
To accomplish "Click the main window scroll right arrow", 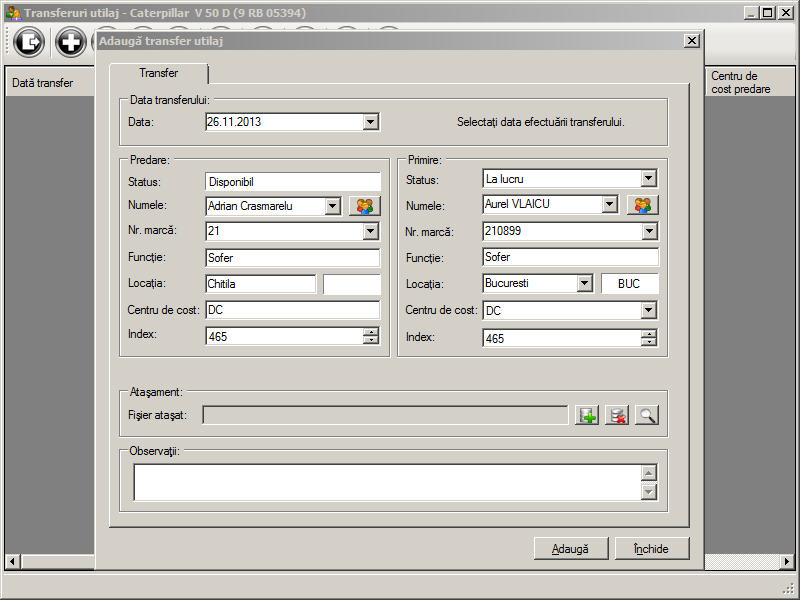I will (x=787, y=562).
